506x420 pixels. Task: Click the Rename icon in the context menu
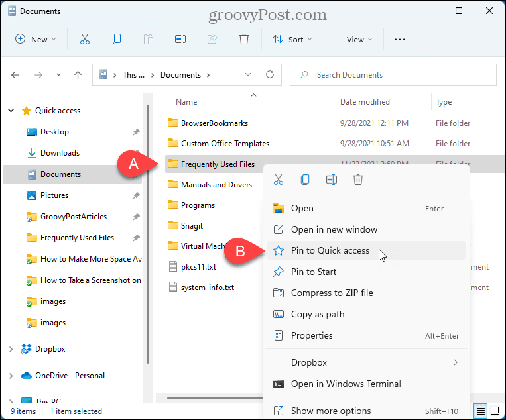(332, 180)
